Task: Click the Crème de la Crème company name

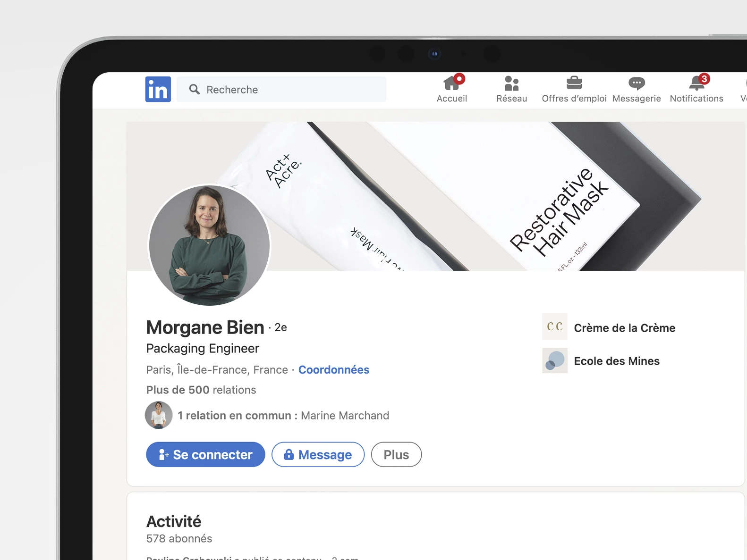Action: 624,328
